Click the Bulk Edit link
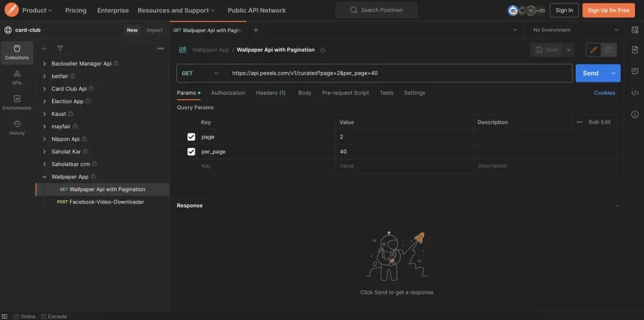The width and height of the screenshot is (644, 320). pos(599,122)
